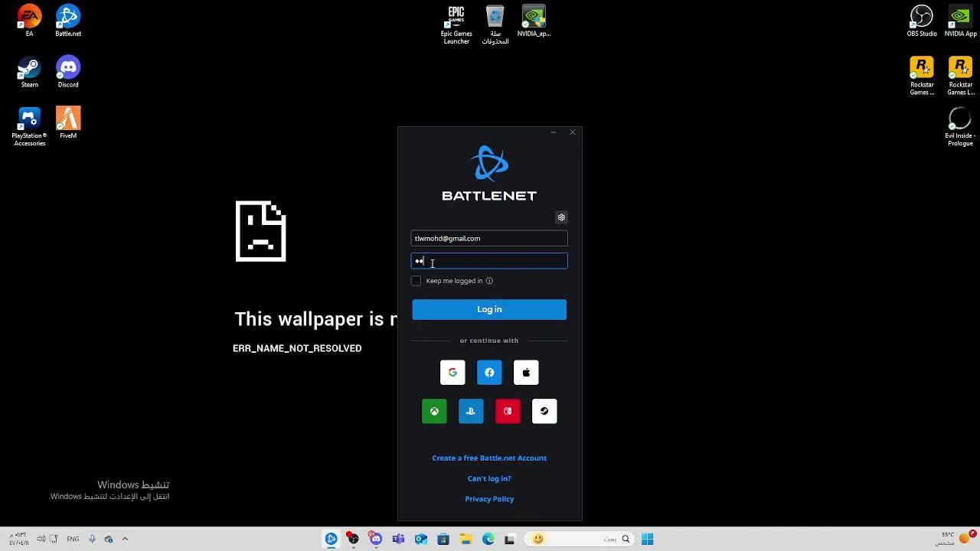Click the Discord taskbar icon
The width and height of the screenshot is (980, 551).
tap(375, 540)
